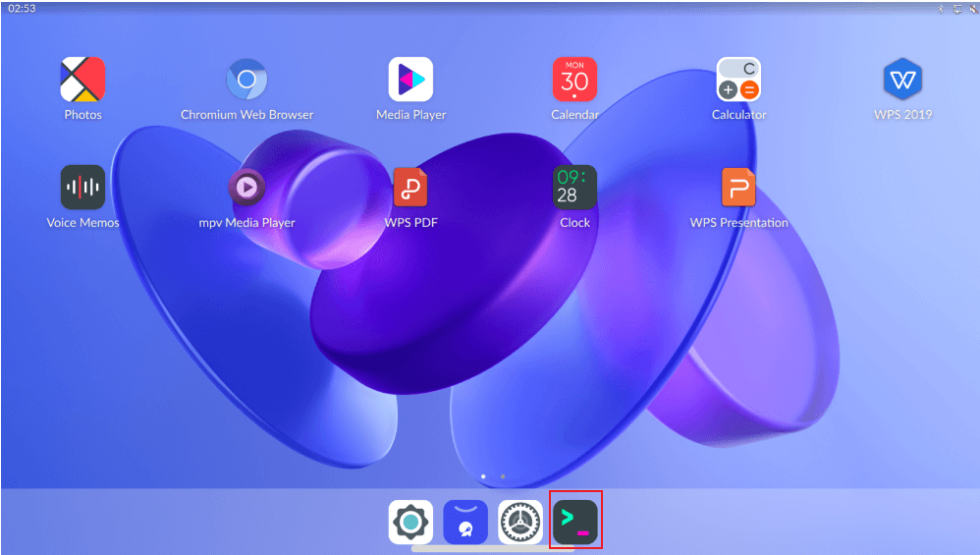Click the 02:53 time in status bar
The image size is (980, 555).
[22, 8]
